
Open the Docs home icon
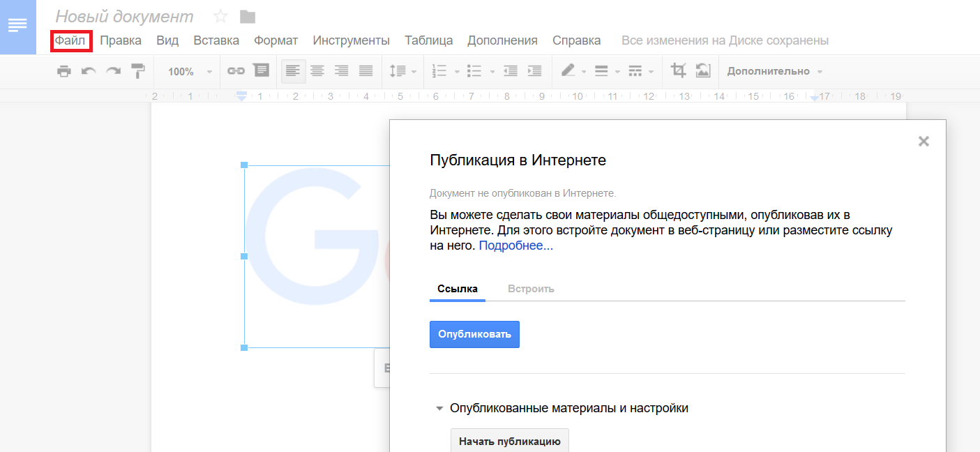[17, 27]
